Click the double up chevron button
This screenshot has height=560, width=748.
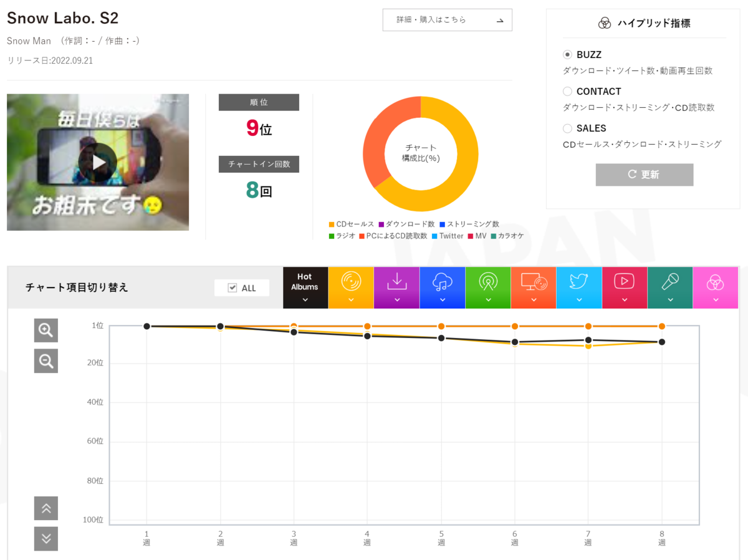pos(46,508)
